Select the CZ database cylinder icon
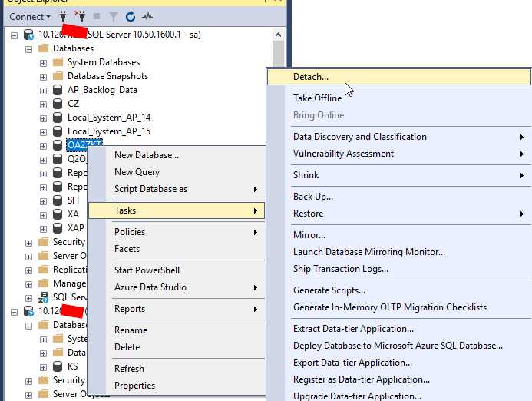The width and height of the screenshot is (532, 401). (x=58, y=104)
